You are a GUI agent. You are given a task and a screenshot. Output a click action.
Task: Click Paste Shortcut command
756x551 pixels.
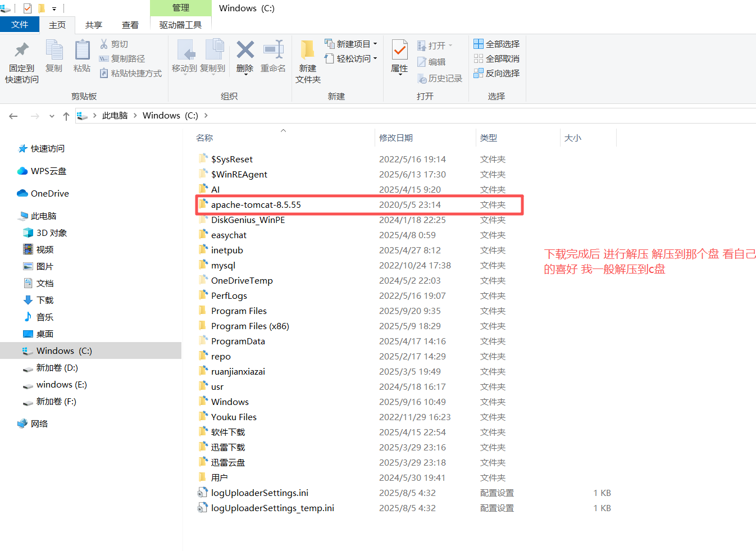coord(130,73)
